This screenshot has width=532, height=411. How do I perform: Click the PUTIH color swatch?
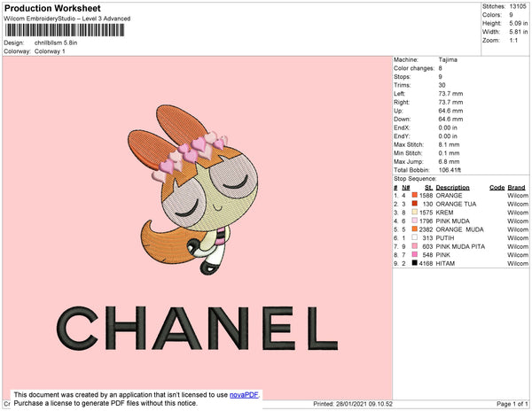(x=415, y=237)
